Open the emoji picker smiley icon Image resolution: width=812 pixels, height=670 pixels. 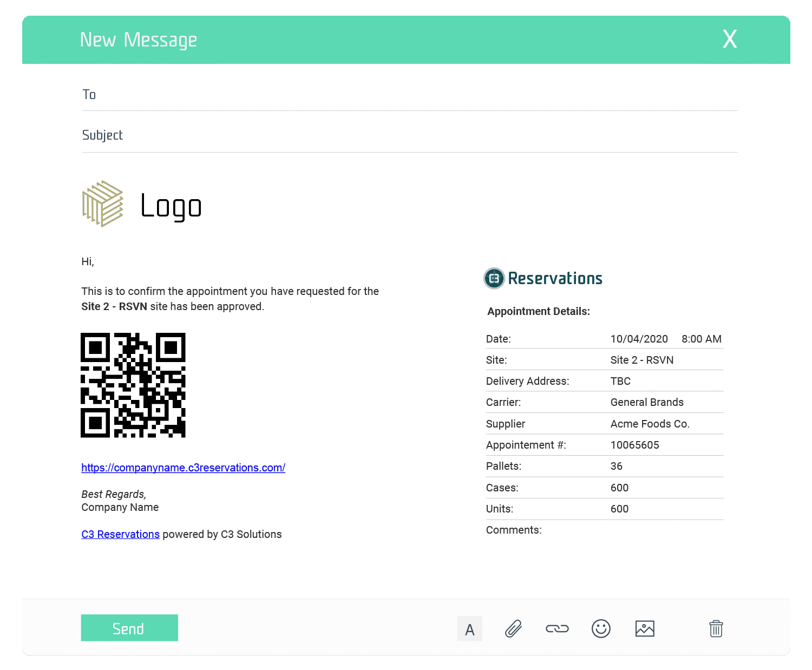[x=601, y=629]
